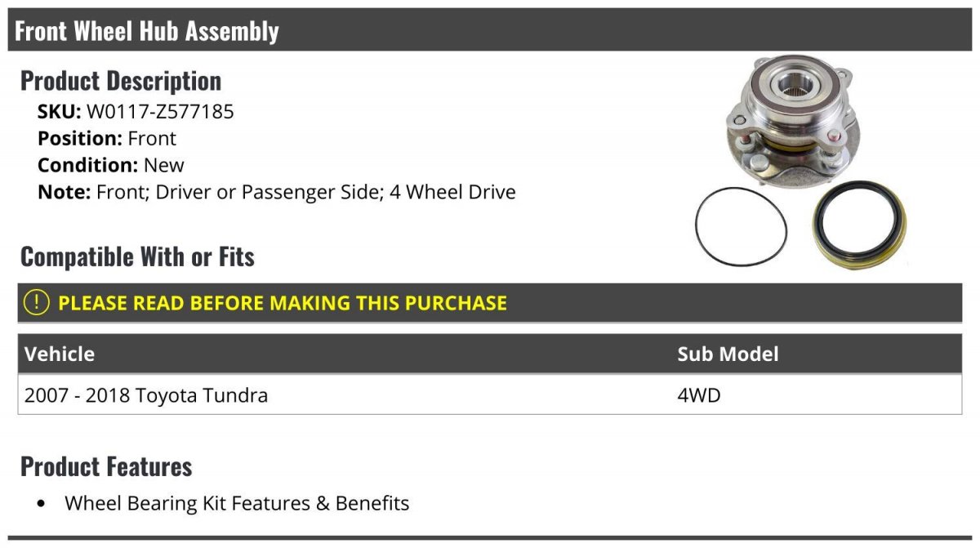Click the thin black O-ring image
980x548 pixels.
pyautogui.click(x=741, y=225)
